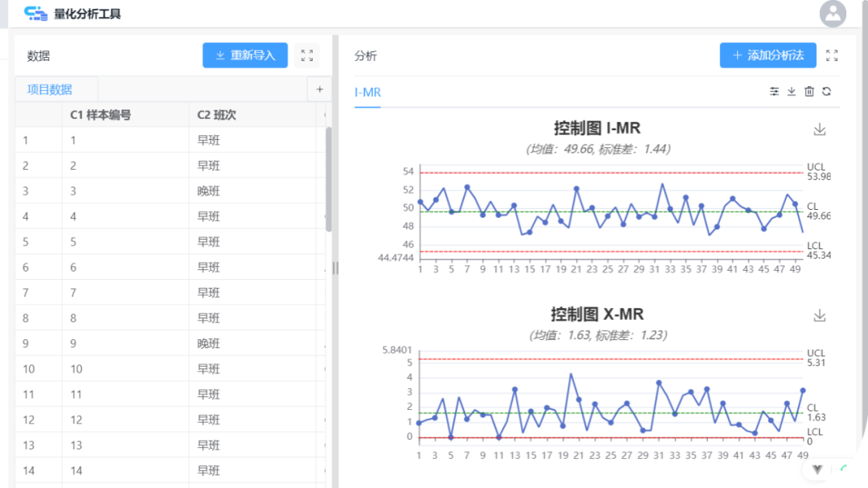Click the panel splitter handle between panels
This screenshot has height=488, width=868.
335,268
